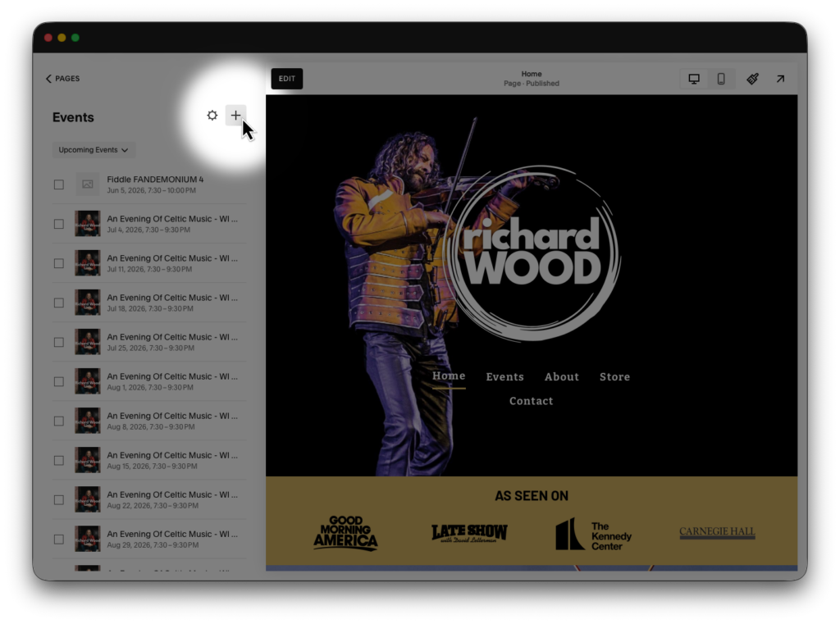The image size is (840, 624).
Task: Open the Fiddle FANDEMONIUM 4 event entry
Action: pyautogui.click(x=155, y=180)
